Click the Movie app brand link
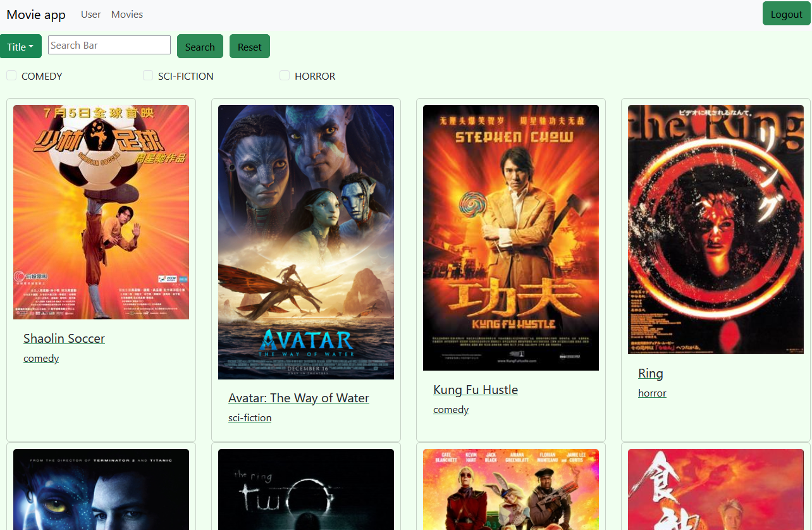 tap(36, 15)
